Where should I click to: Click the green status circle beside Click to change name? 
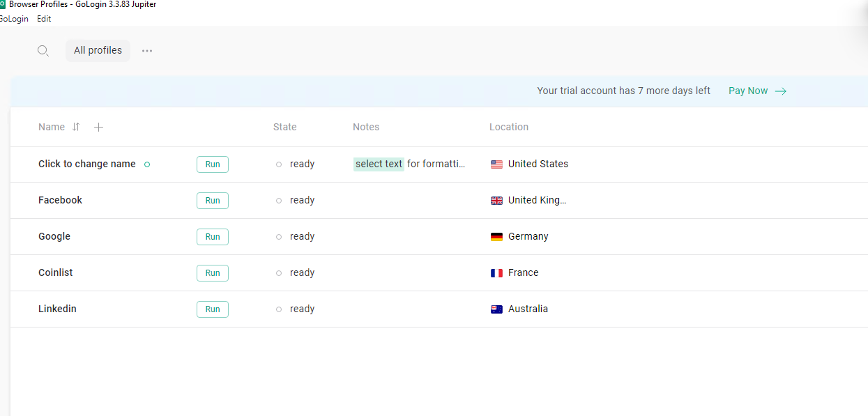[x=147, y=164]
